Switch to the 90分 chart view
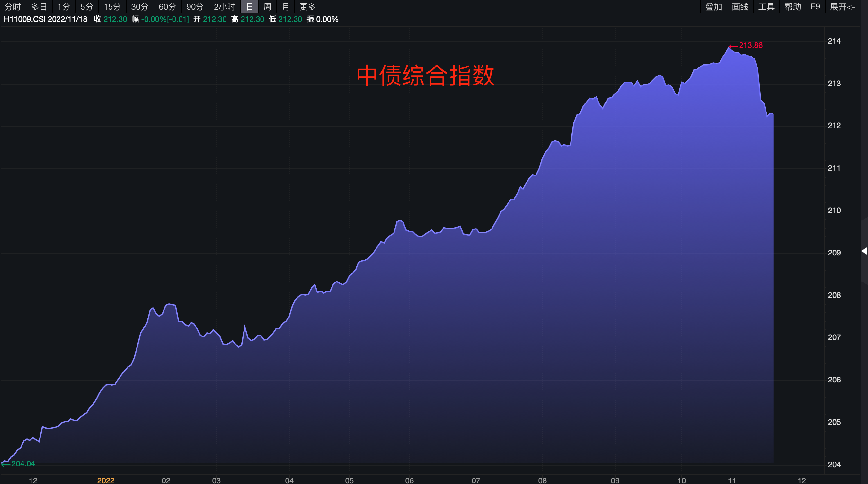868x484 pixels. click(195, 6)
